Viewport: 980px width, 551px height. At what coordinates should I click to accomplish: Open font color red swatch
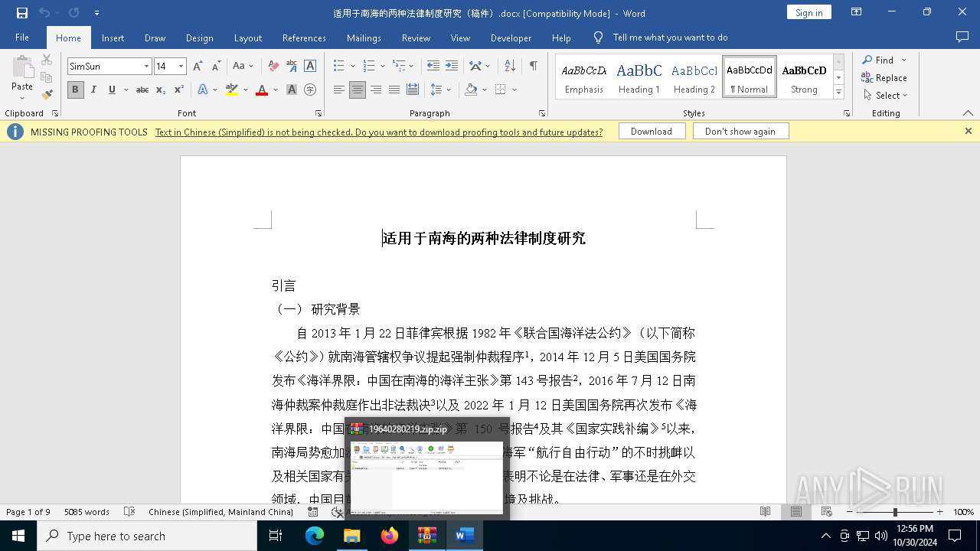tap(262, 90)
